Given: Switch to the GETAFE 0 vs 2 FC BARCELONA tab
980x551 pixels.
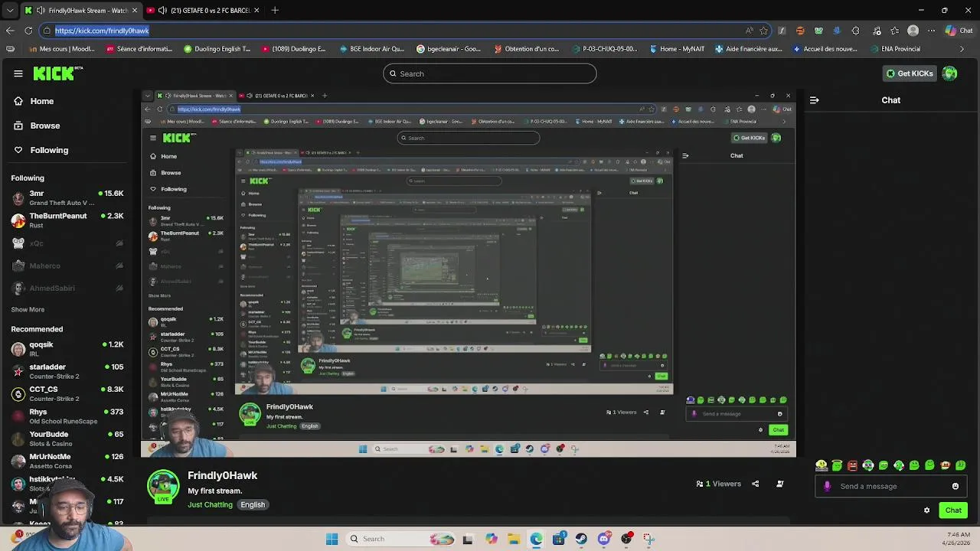Looking at the screenshot, I should point(203,11).
